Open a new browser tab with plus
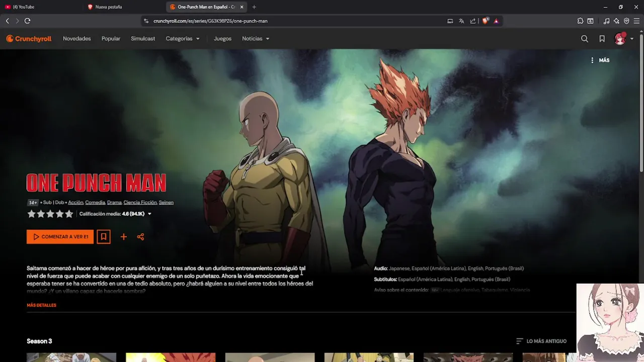Screen dimensions: 644x362 254,7
